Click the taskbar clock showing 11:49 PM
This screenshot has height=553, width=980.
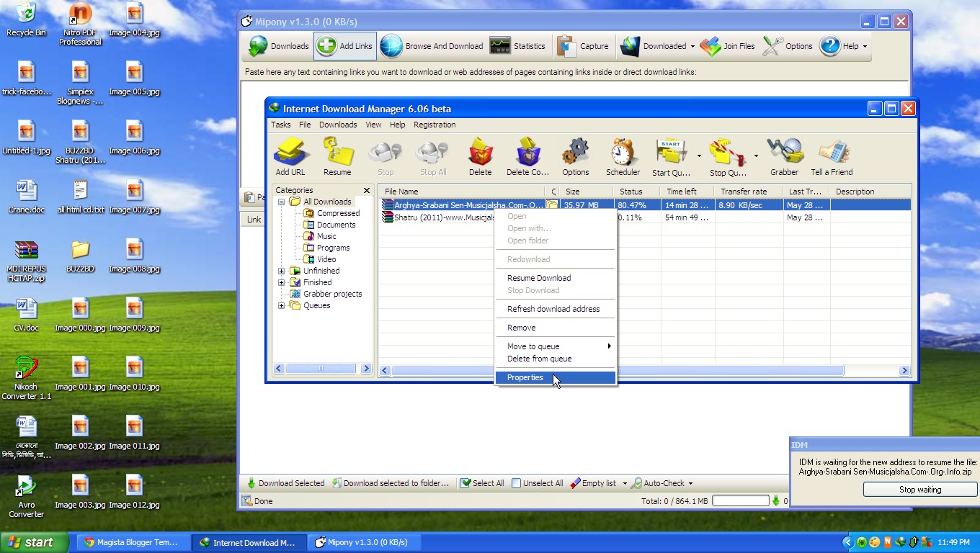[x=953, y=542]
